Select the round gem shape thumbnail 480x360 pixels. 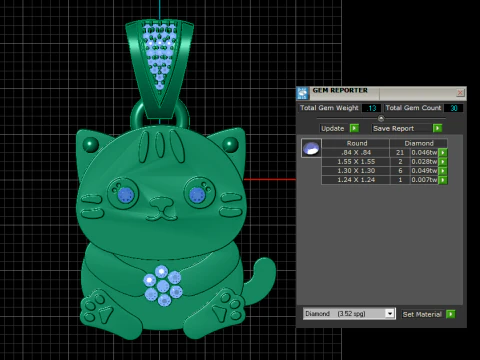tap(311, 148)
